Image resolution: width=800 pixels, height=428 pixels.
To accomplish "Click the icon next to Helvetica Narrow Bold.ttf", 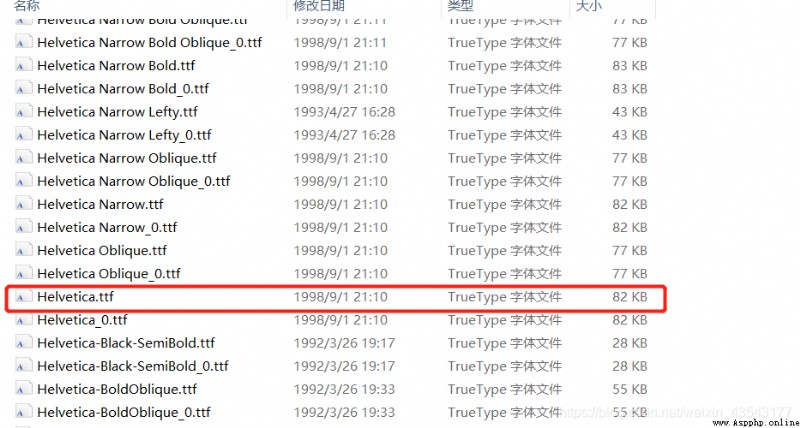I will (23, 66).
